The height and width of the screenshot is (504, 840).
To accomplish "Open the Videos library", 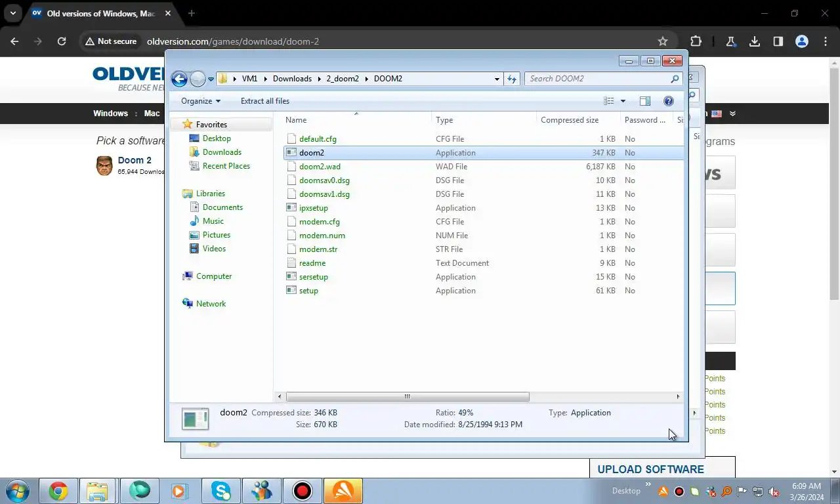I will tap(214, 249).
